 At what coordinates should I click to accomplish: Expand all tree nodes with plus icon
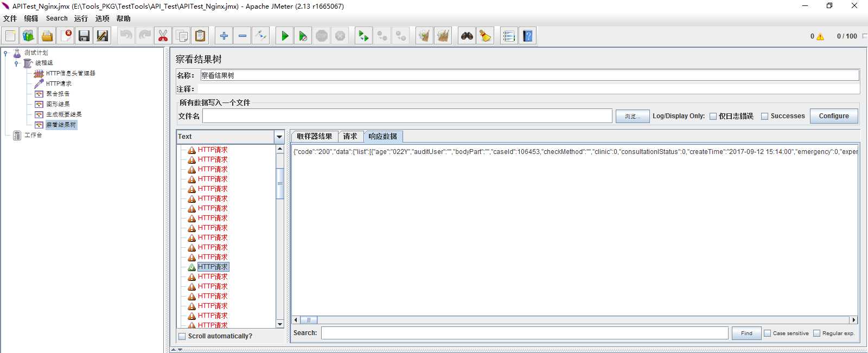[x=224, y=36]
